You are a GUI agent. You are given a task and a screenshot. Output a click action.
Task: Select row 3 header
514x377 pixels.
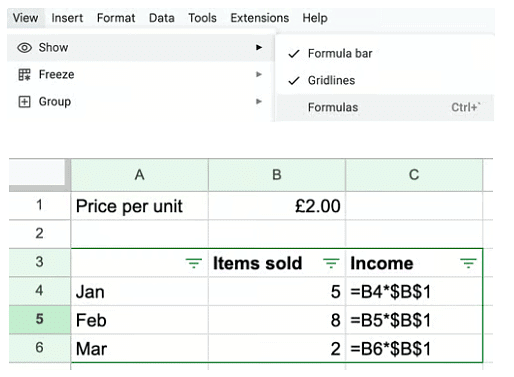40,262
